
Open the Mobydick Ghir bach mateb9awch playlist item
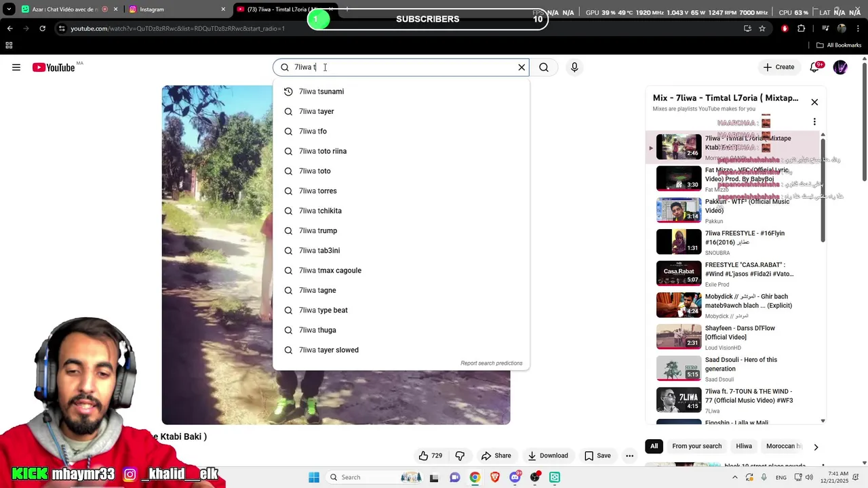732,305
